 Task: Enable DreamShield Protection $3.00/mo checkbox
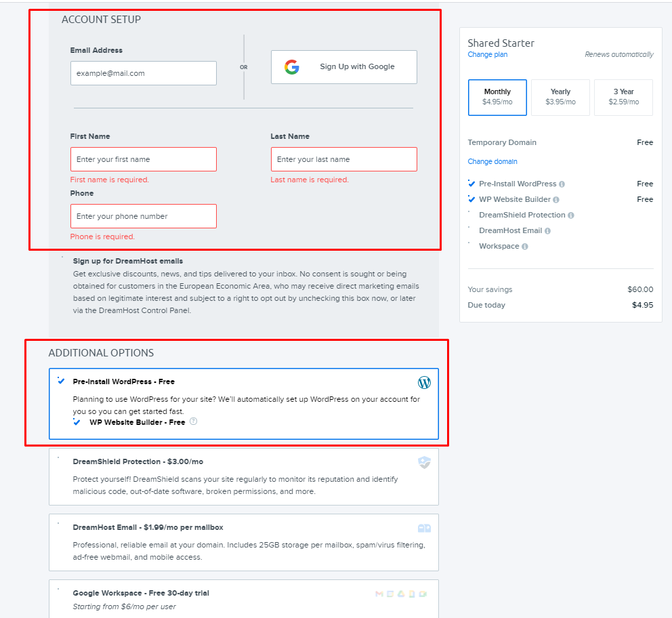click(58, 457)
